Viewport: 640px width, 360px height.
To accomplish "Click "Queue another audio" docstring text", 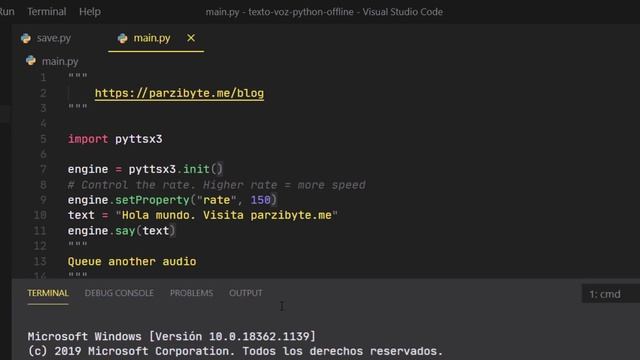I will [x=132, y=262].
